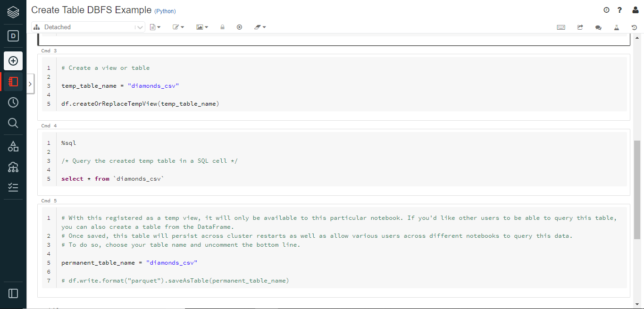Open Recents clock icon in sidebar
The height and width of the screenshot is (309, 644).
(13, 102)
